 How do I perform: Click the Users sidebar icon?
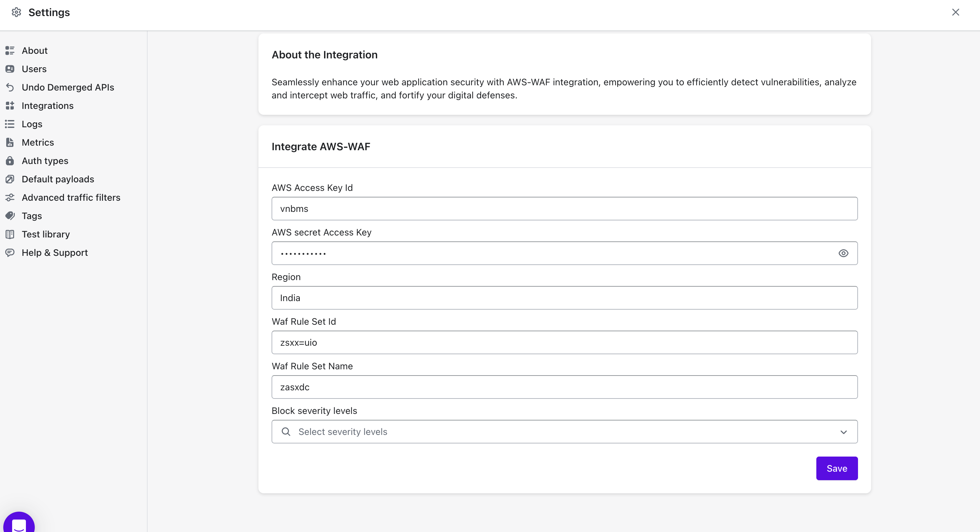10,69
